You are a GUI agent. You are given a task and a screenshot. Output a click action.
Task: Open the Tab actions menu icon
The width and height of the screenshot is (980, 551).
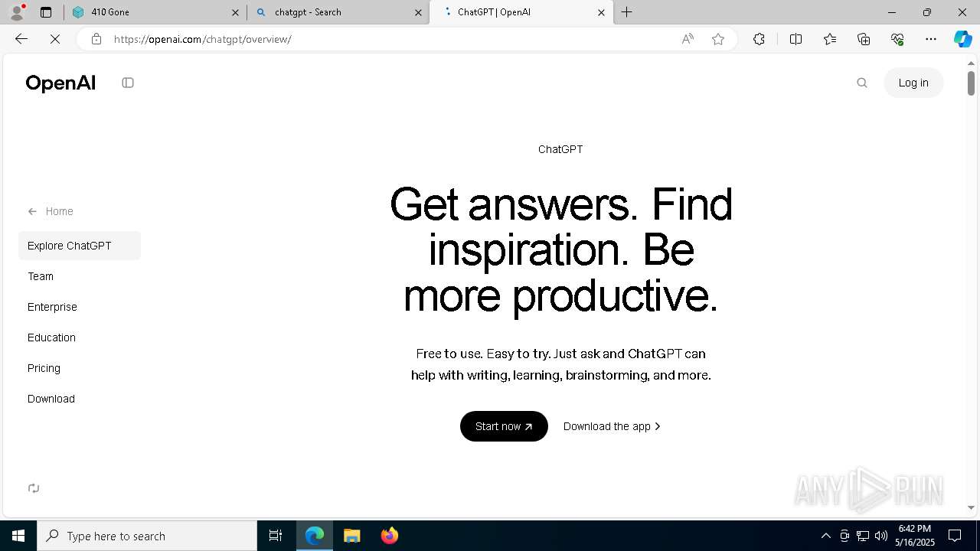point(46,12)
